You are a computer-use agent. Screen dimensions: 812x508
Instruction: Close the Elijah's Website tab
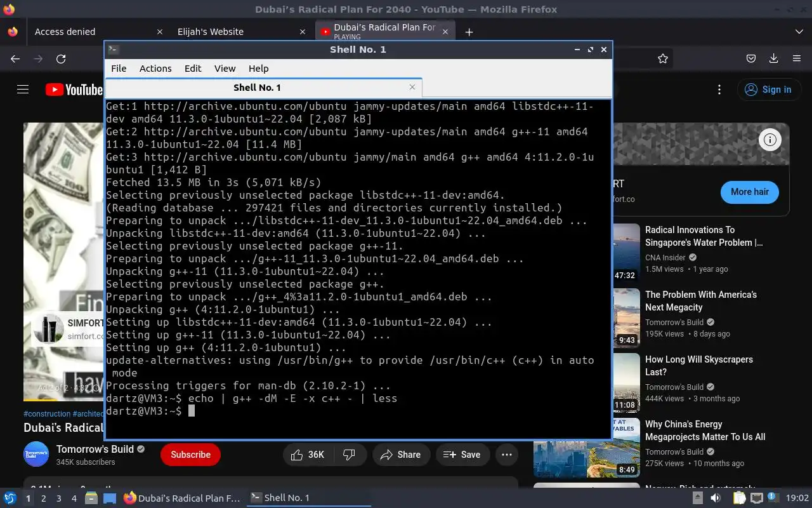click(301, 32)
